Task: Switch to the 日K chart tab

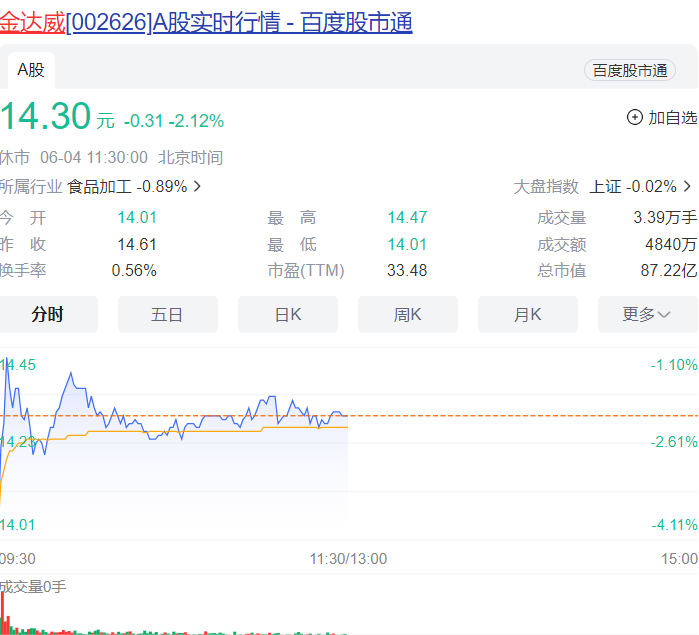Action: [x=288, y=314]
